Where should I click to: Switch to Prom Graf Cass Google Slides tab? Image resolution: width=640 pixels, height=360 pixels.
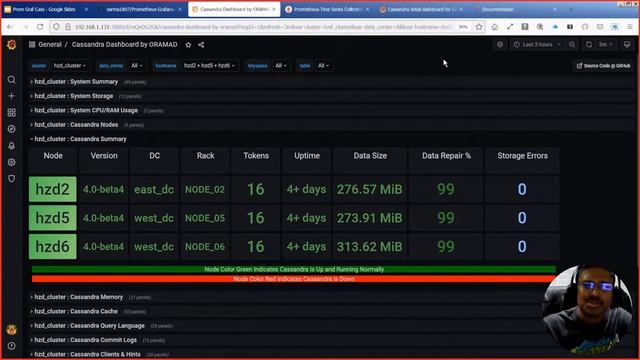(47, 9)
